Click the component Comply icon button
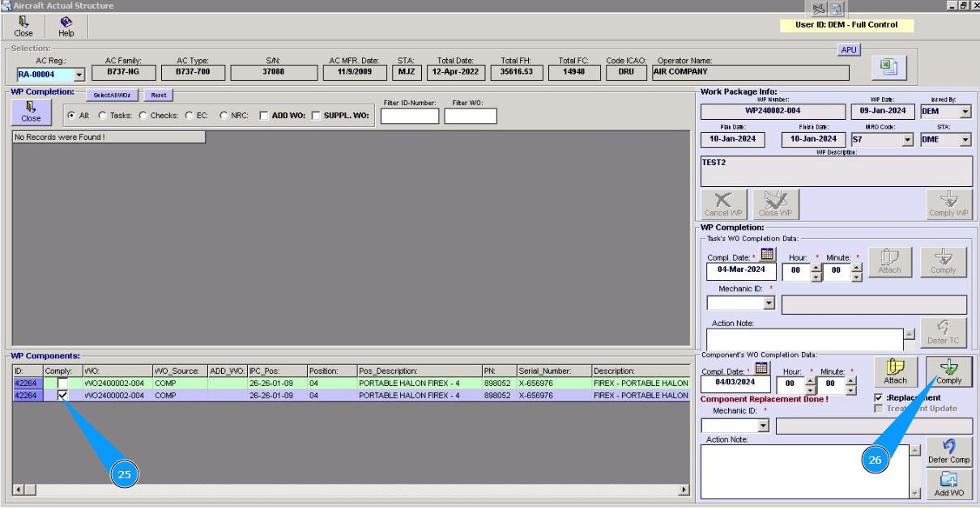This screenshot has width=980, height=509. [948, 371]
